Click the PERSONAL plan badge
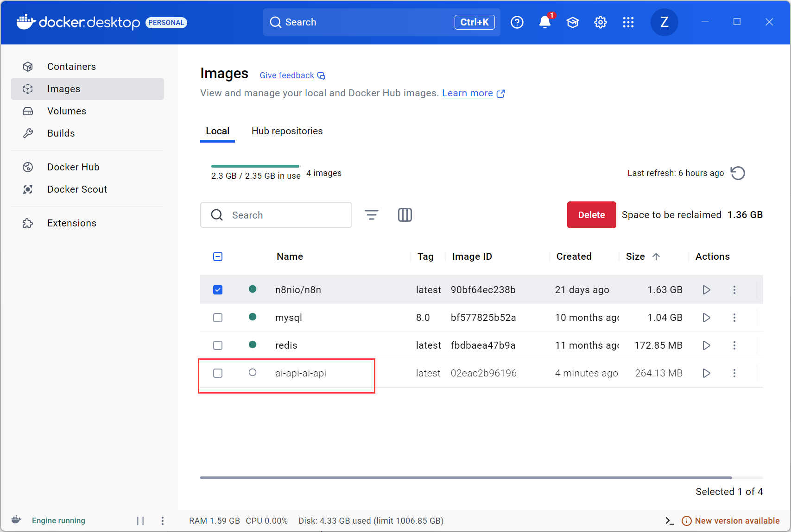Viewport: 791px width, 532px height. [x=166, y=23]
